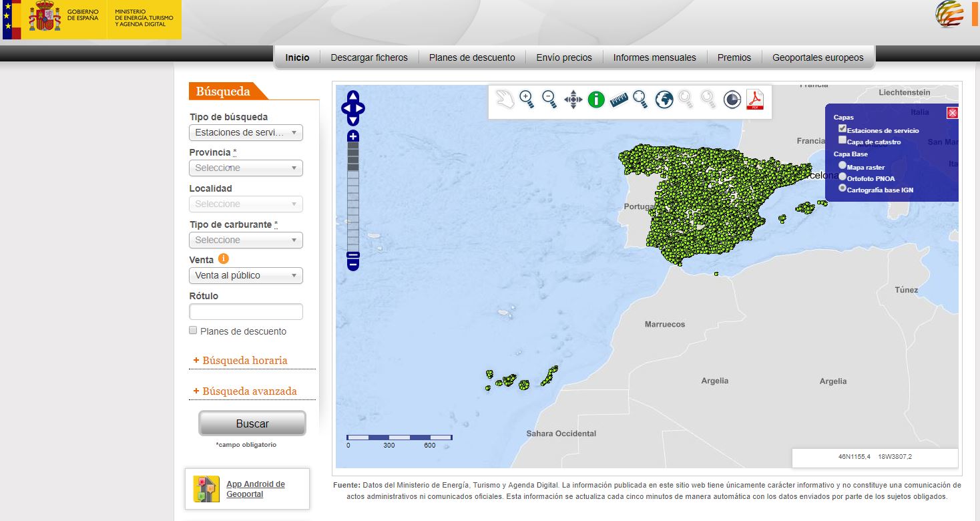Open the App Android de Geoportal link
Viewport: 980px width, 521px height.
click(256, 489)
